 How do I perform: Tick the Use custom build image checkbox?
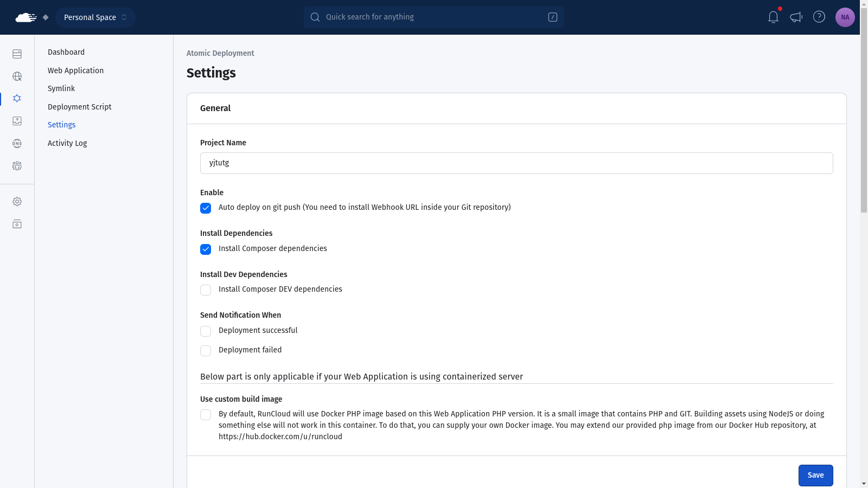pyautogui.click(x=206, y=415)
